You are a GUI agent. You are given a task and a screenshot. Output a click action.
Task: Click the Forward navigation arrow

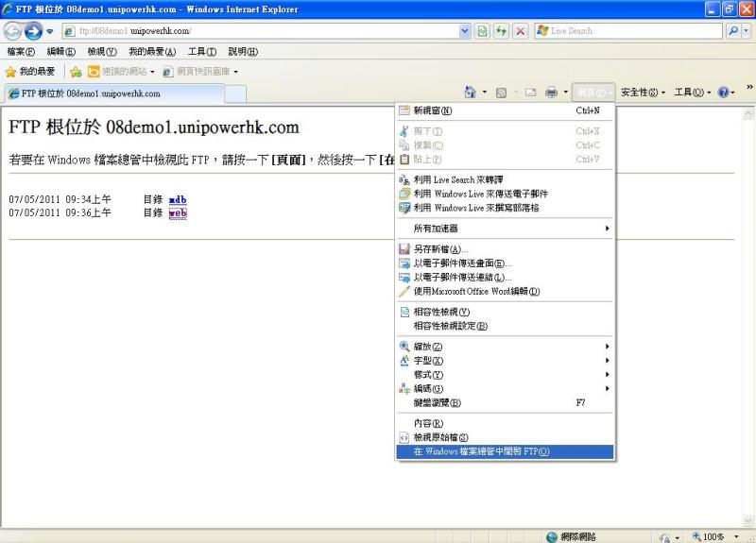[x=33, y=31]
